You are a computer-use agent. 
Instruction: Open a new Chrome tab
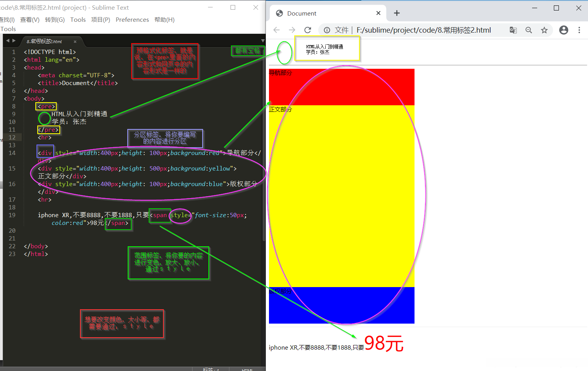[397, 13]
